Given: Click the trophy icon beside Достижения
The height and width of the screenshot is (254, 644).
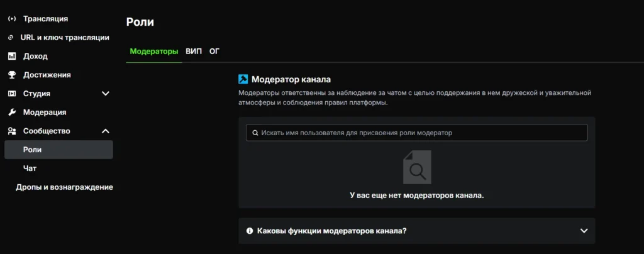Looking at the screenshot, I should (12, 75).
